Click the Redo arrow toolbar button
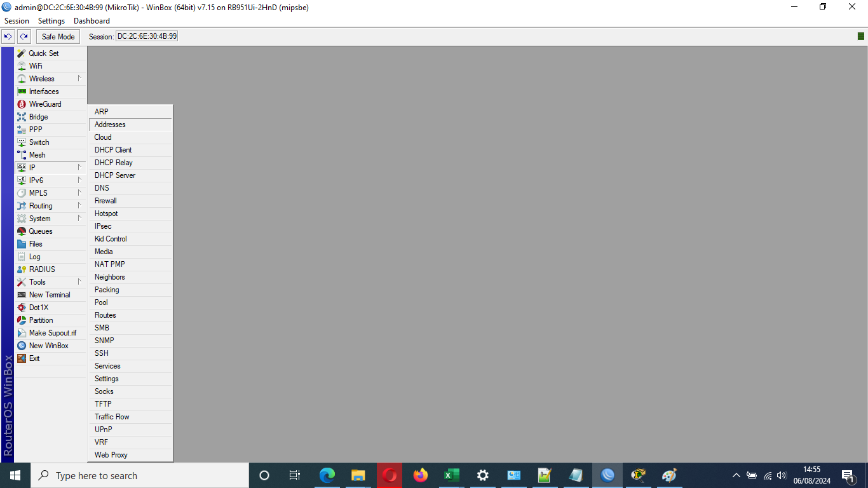 coord(24,36)
